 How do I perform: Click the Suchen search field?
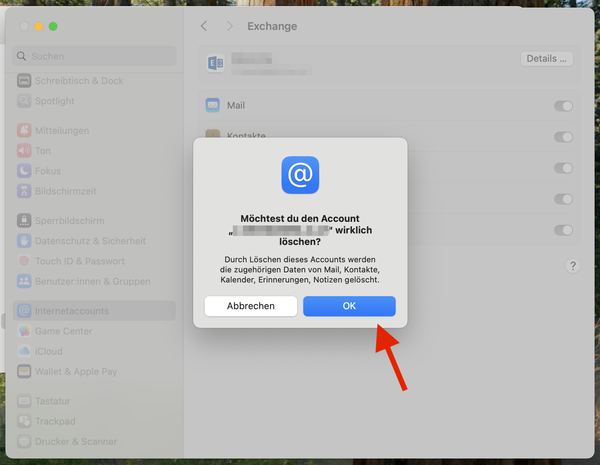point(95,57)
